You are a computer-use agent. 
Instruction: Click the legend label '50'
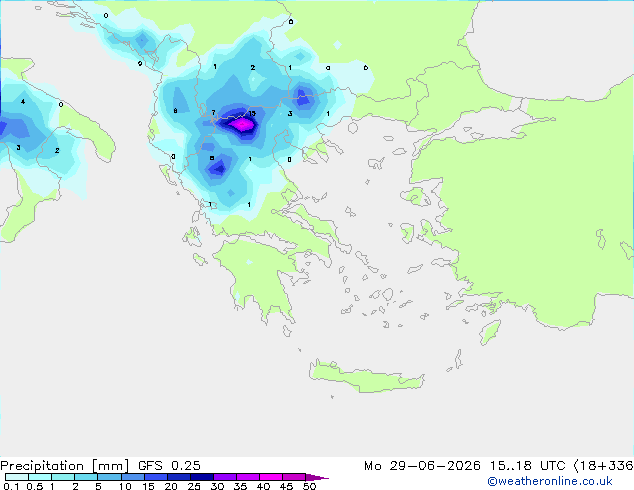tap(309, 486)
